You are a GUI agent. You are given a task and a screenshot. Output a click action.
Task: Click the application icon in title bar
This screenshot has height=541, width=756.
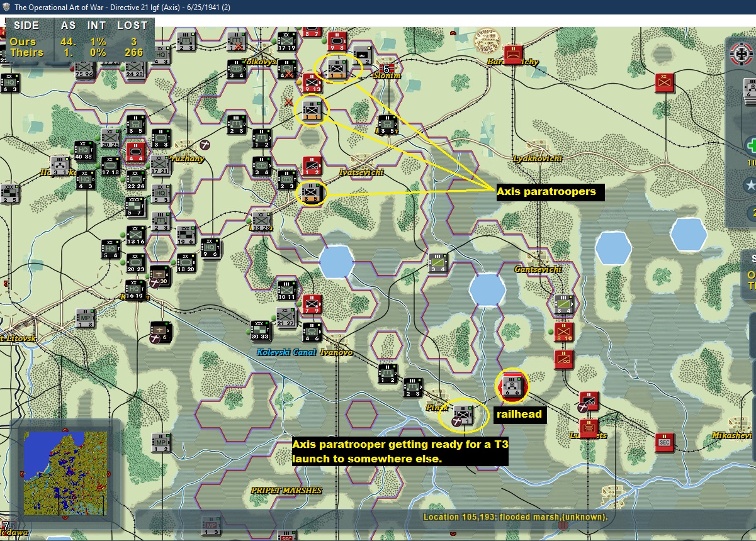point(6,7)
